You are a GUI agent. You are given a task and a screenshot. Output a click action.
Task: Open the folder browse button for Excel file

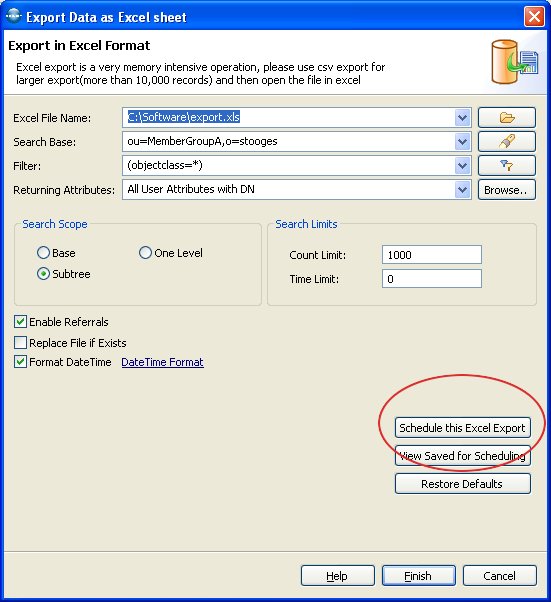point(506,117)
